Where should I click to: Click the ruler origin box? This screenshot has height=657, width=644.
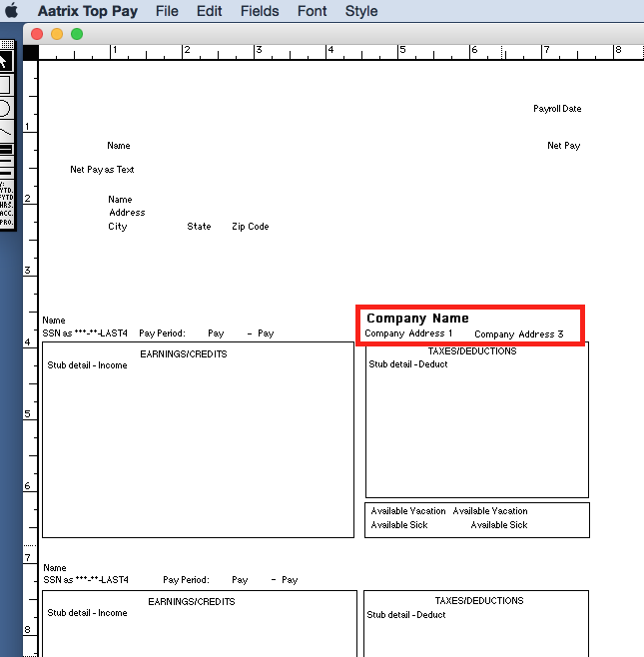point(30,52)
